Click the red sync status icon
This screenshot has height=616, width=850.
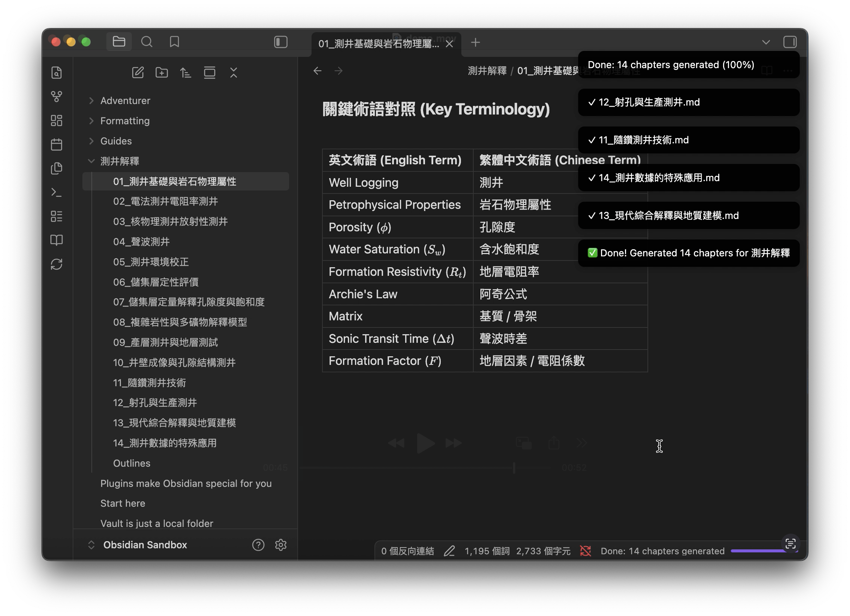[x=585, y=551]
